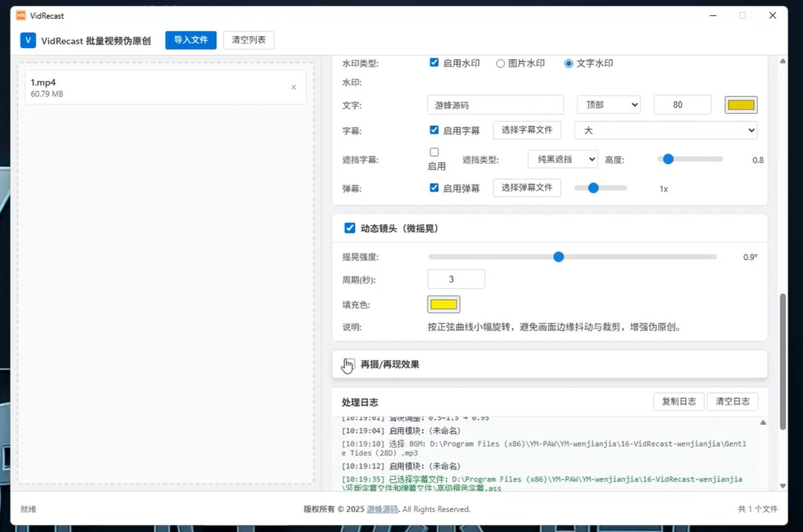Viewport: 803px width, 532px height.
Task: Click the VidRecast blue V logo
Action: (28, 41)
